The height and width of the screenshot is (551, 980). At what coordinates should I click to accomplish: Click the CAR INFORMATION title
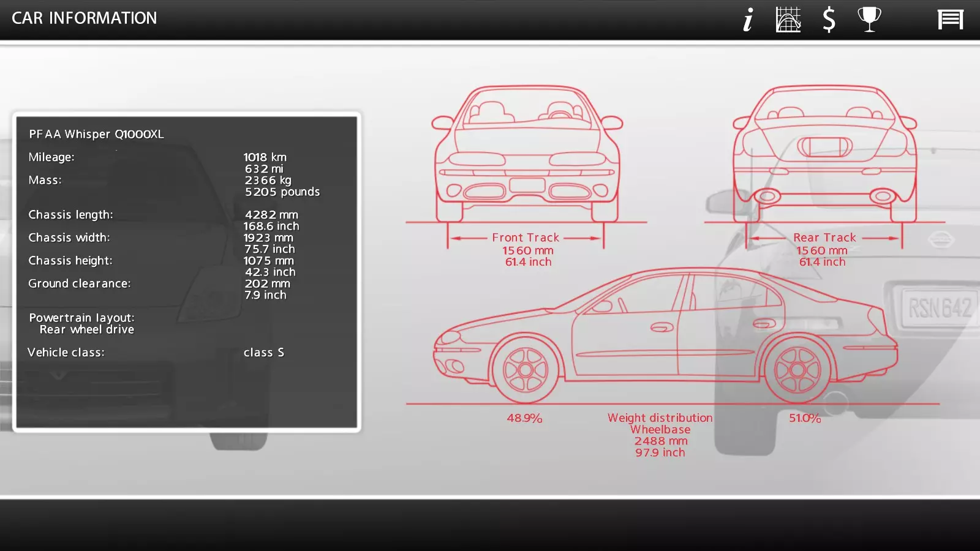tap(85, 18)
